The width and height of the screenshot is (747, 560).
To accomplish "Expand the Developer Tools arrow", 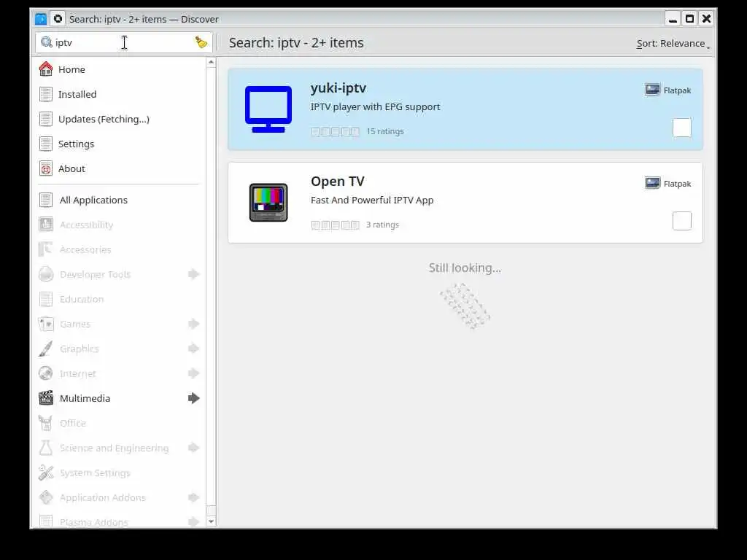I will (193, 274).
